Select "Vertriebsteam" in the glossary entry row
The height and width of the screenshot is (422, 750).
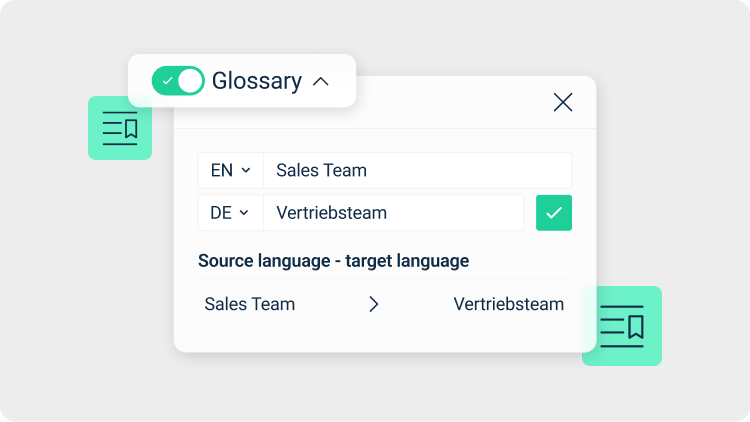(x=508, y=304)
